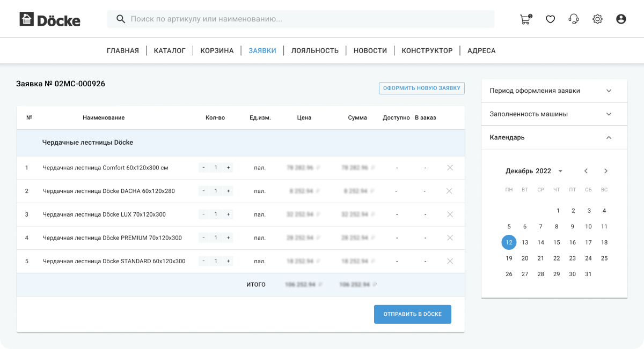
Task: Click quantity field of Döcke STANDARD ladder
Action: coord(216,261)
